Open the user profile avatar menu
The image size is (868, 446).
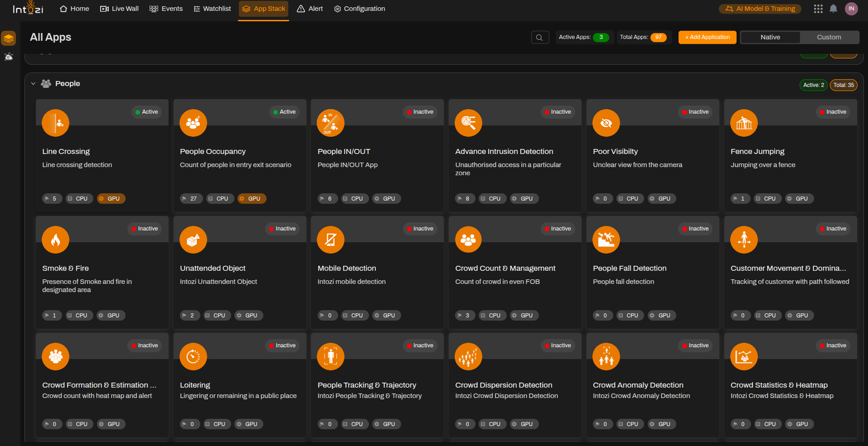click(x=851, y=9)
